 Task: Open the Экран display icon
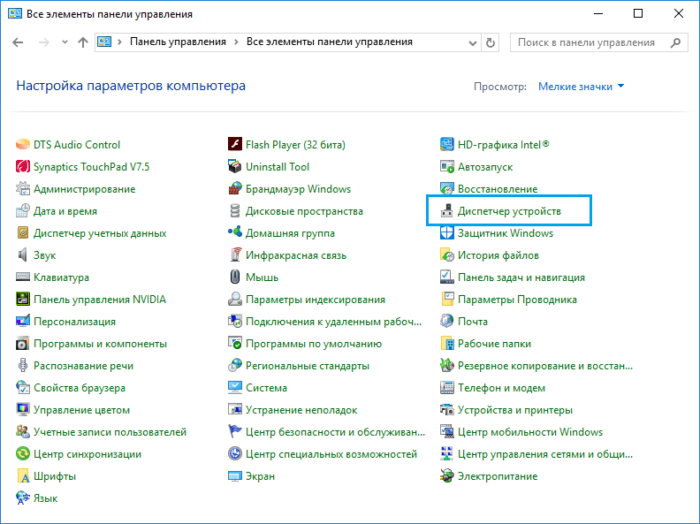tap(235, 476)
